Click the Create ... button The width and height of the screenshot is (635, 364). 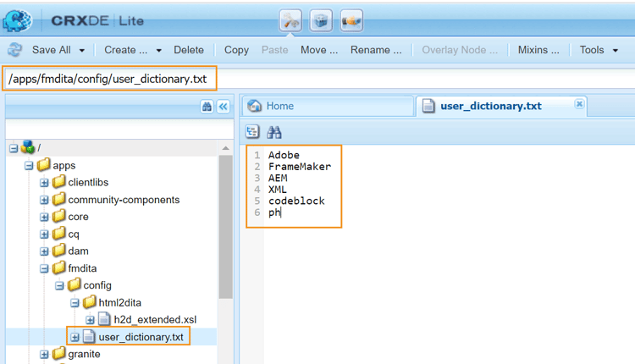[126, 50]
